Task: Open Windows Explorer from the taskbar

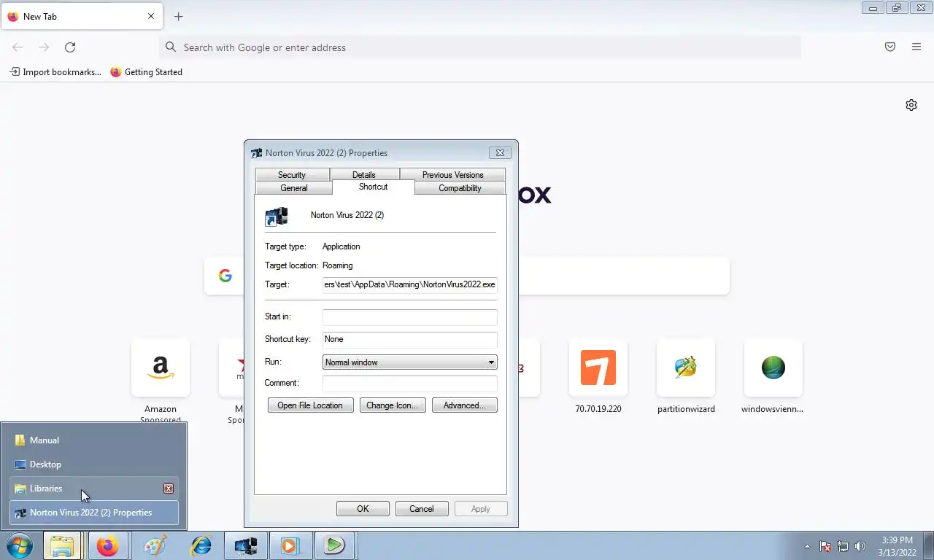Action: [x=63, y=545]
